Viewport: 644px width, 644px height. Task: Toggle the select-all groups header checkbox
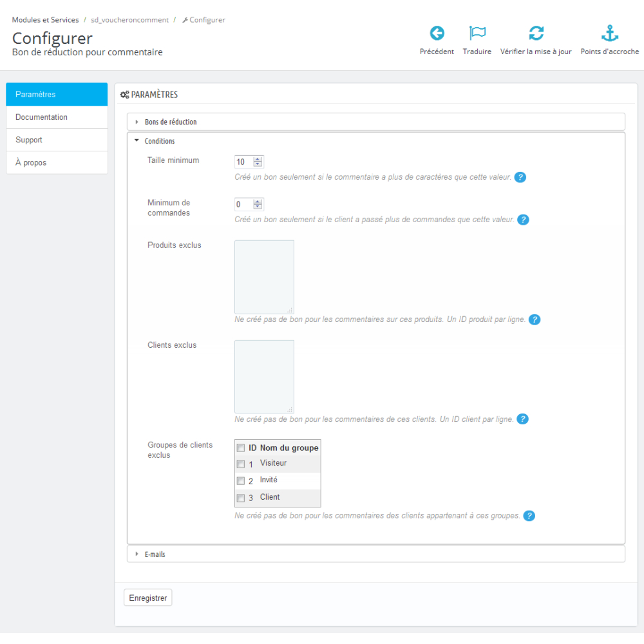(x=241, y=448)
